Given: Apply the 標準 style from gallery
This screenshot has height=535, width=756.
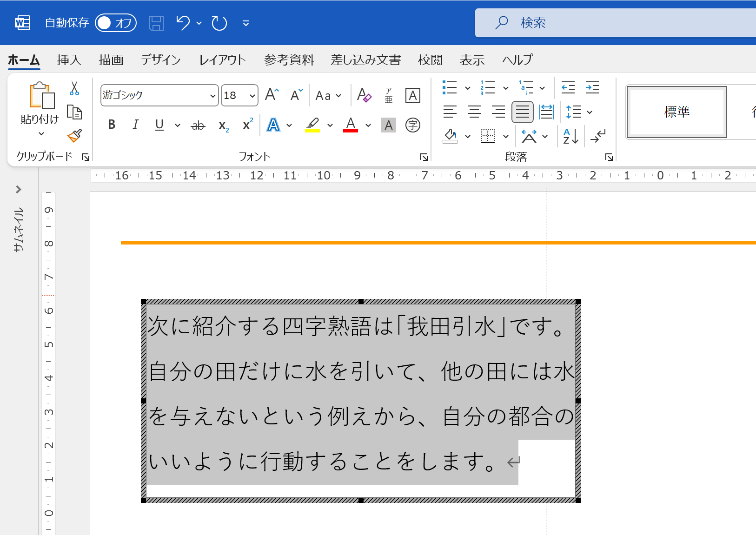Looking at the screenshot, I should (x=676, y=112).
